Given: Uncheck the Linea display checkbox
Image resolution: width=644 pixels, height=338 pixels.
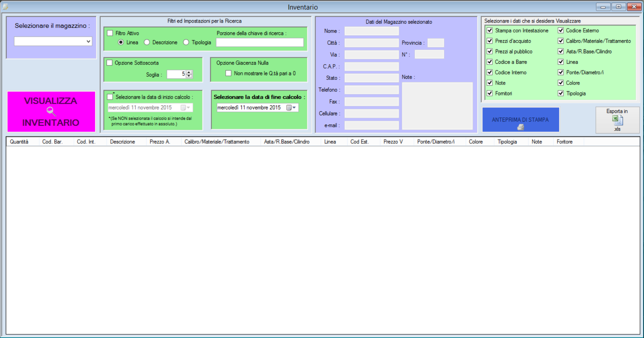Looking at the screenshot, I should pyautogui.click(x=561, y=62).
